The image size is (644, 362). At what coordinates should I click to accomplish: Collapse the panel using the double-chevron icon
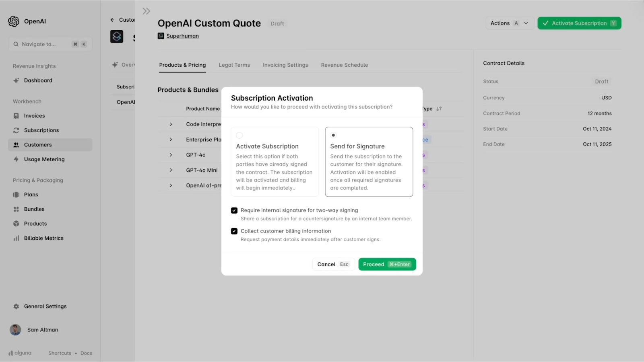[x=146, y=10]
